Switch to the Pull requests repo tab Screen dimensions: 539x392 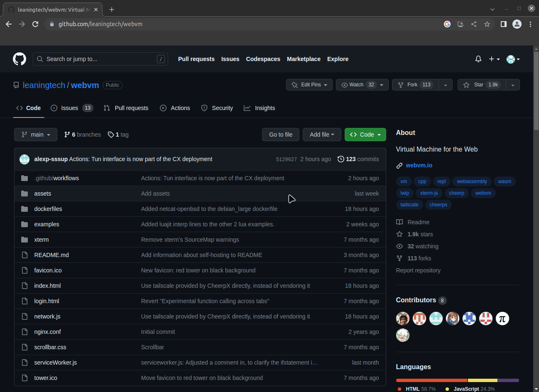[x=126, y=108]
